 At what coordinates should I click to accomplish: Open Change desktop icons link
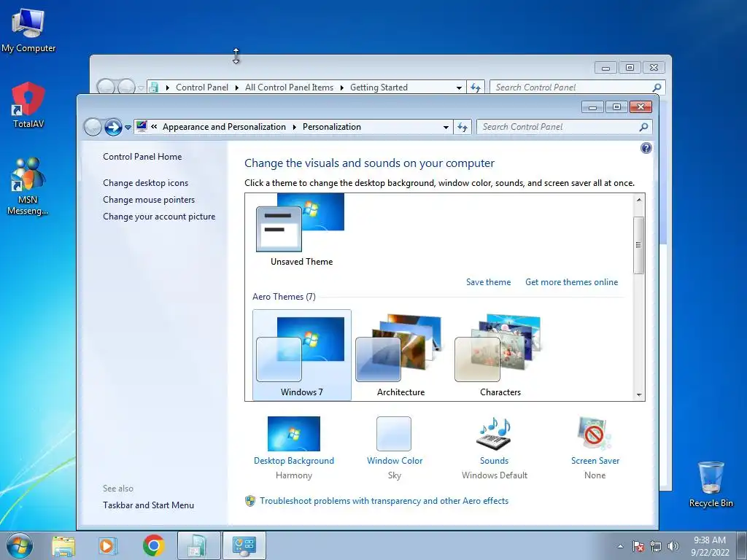(145, 183)
